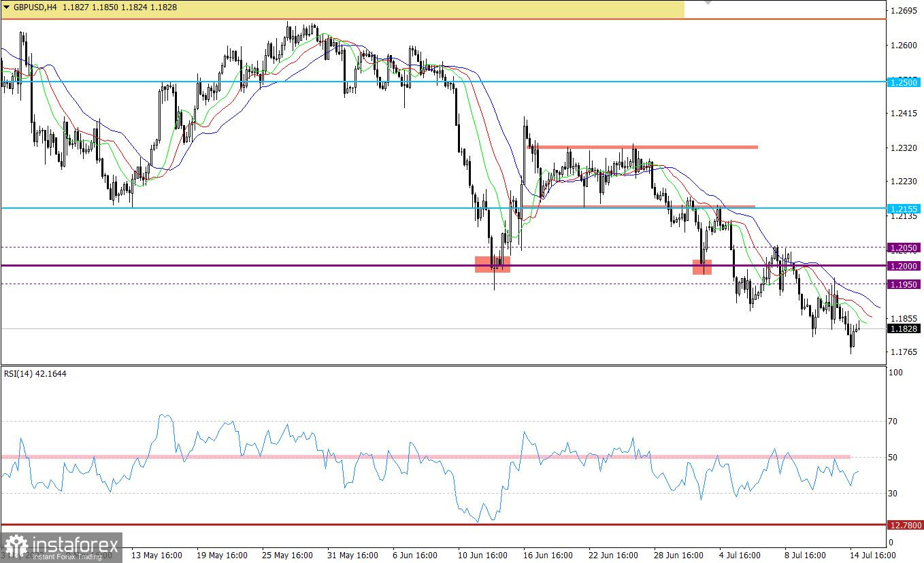Click the 1.2600 price axis value
This screenshot has width=924, height=563.
pyautogui.click(x=905, y=46)
